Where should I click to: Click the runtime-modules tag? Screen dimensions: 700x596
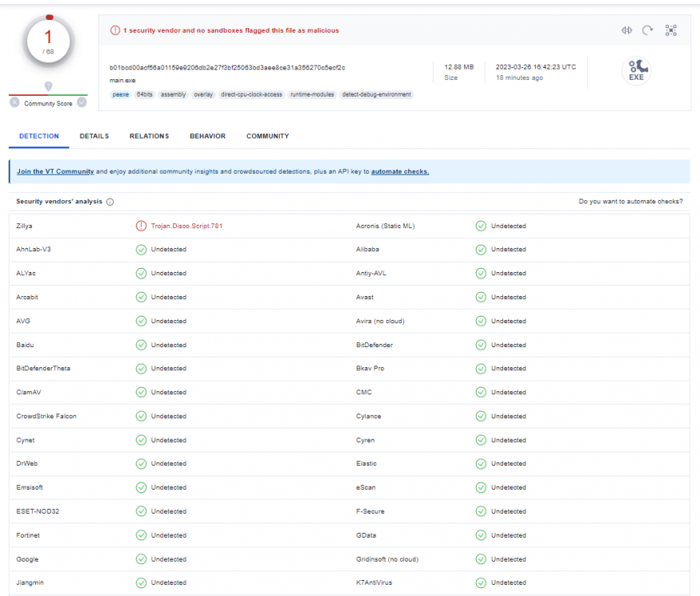pyautogui.click(x=312, y=94)
